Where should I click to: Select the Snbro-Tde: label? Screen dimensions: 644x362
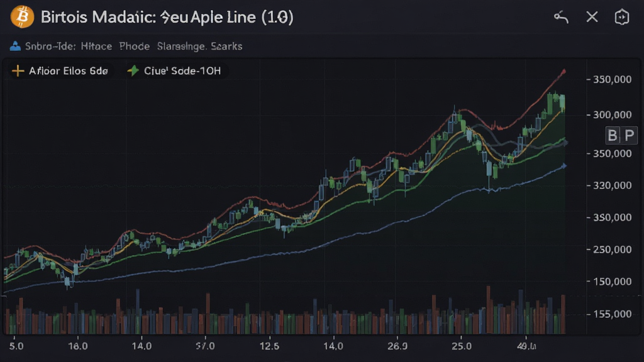pyautogui.click(x=50, y=47)
